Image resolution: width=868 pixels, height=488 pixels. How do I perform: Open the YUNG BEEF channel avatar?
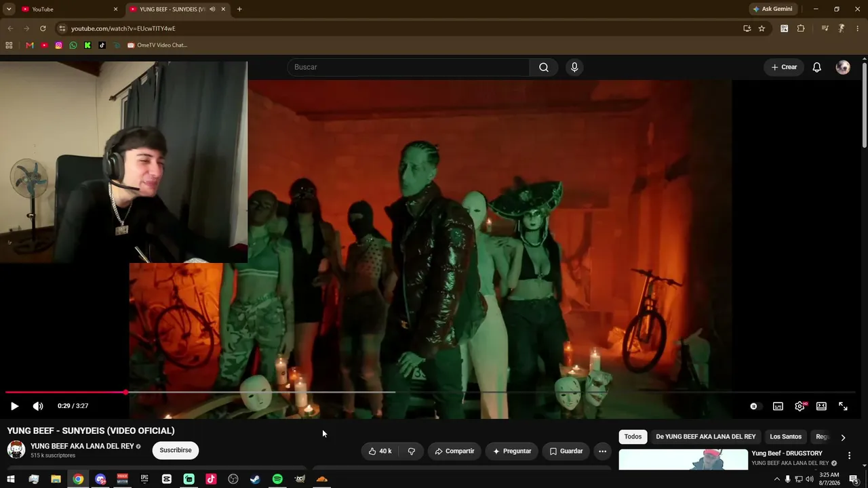[x=16, y=449]
